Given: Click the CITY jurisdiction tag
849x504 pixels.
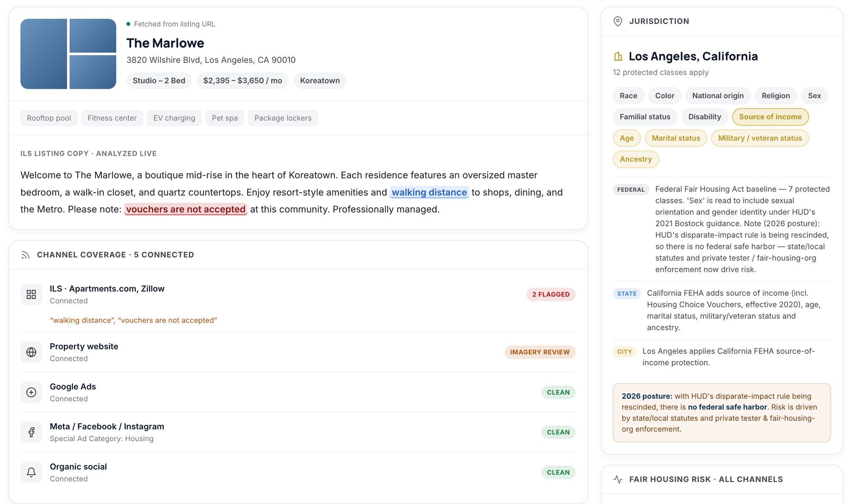Looking at the screenshot, I should (624, 352).
